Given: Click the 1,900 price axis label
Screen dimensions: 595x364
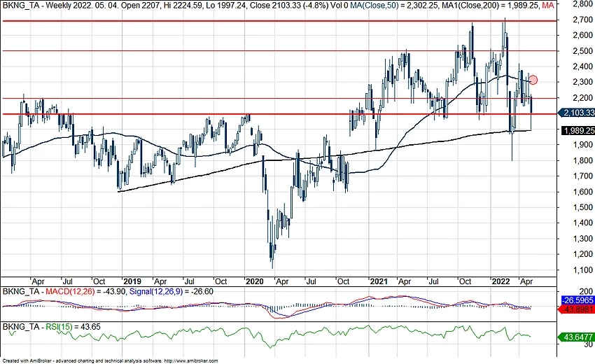Looking at the screenshot, I should point(582,145).
